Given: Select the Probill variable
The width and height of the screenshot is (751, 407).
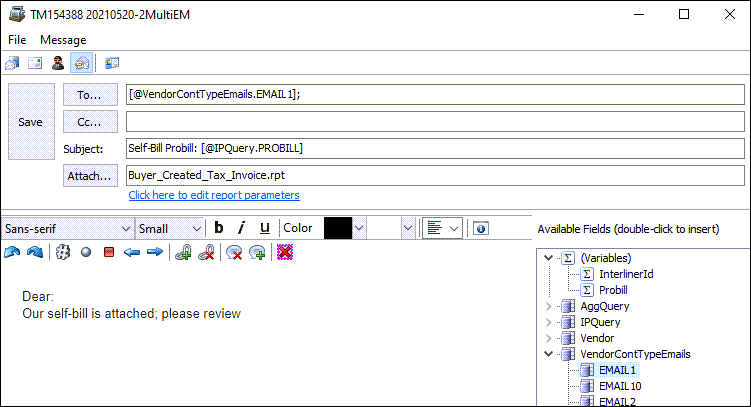Looking at the screenshot, I should point(613,290).
